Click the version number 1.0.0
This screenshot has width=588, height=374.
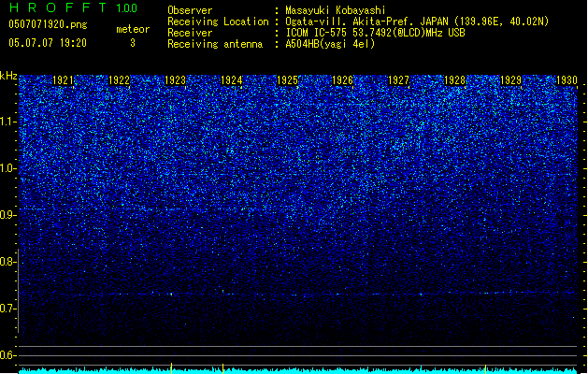[x=127, y=8]
